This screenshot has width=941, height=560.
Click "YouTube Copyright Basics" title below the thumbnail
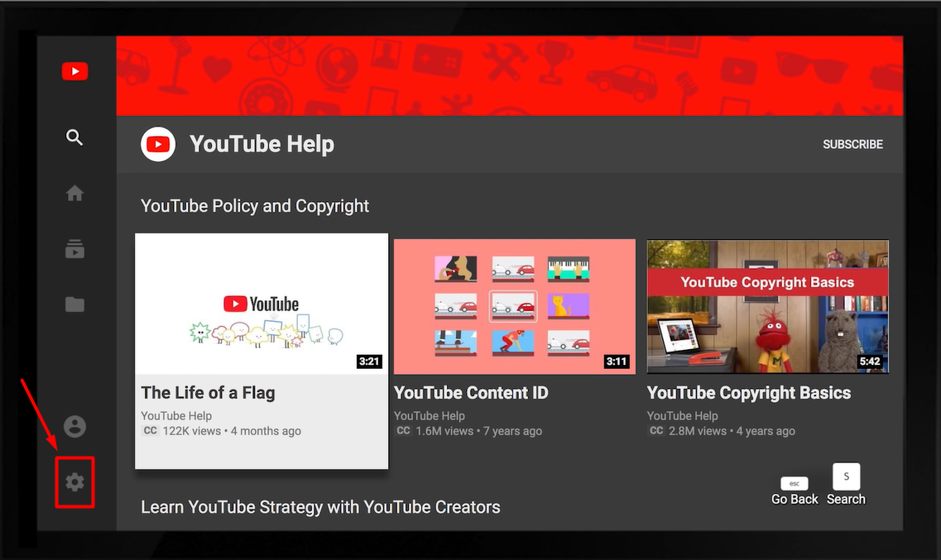coord(749,393)
